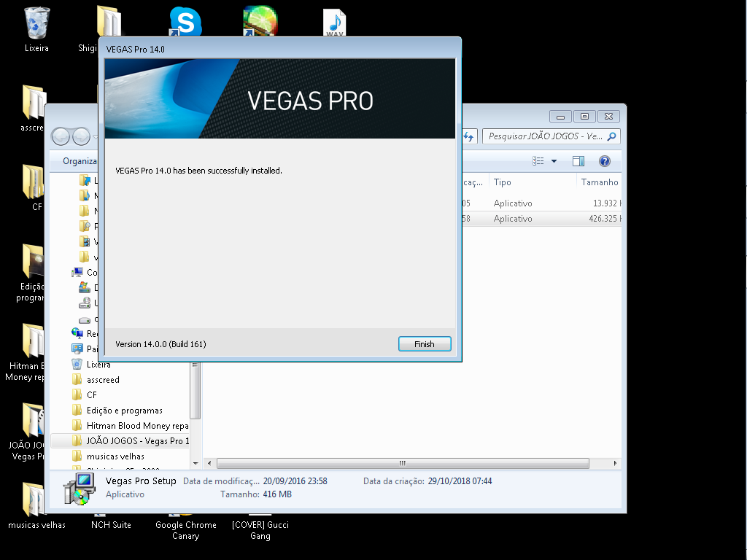The width and height of the screenshot is (747, 560).
Task: Open Google Chrome Canary desktop shortcut
Action: [185, 528]
